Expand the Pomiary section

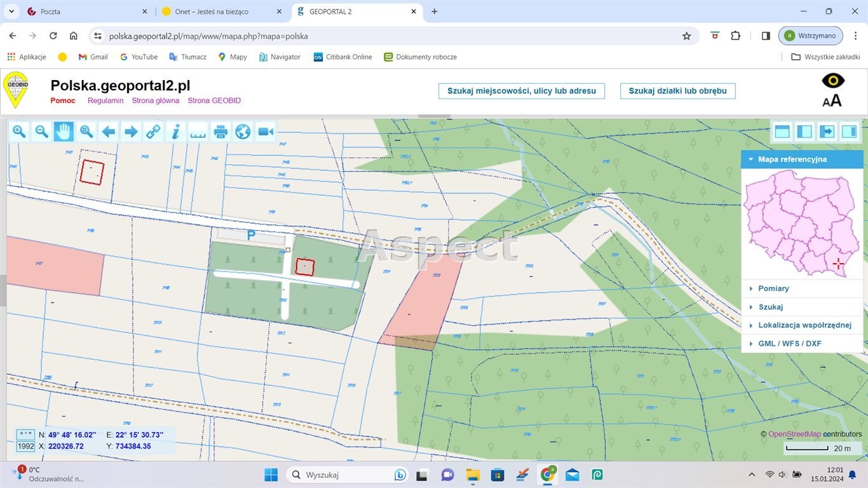[x=773, y=288]
